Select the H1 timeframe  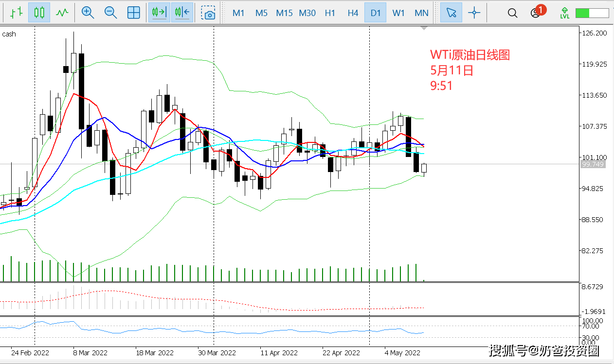tap(330, 13)
